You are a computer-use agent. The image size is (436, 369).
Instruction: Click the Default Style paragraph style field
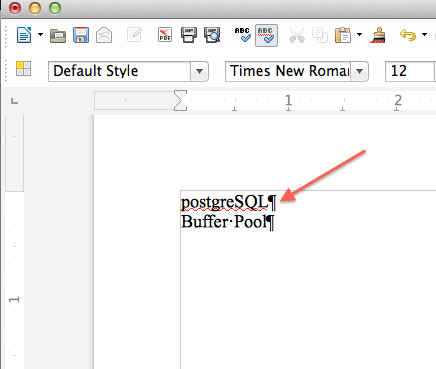(x=120, y=71)
